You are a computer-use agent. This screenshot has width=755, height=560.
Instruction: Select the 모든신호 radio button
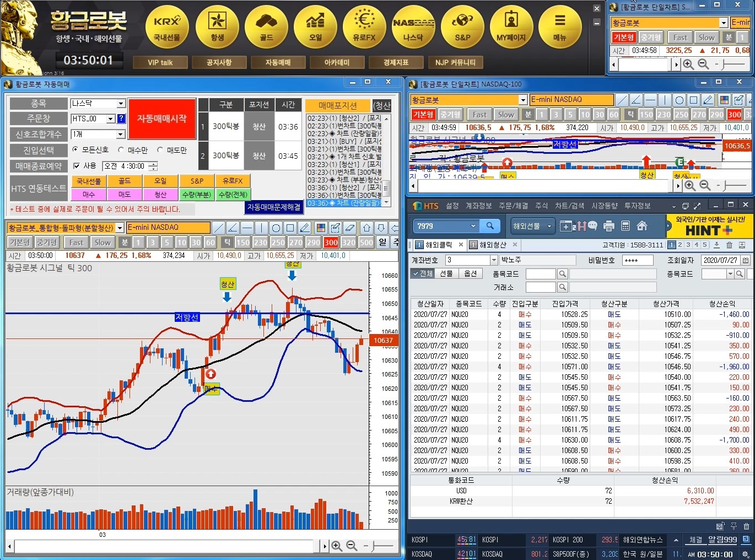(x=75, y=150)
